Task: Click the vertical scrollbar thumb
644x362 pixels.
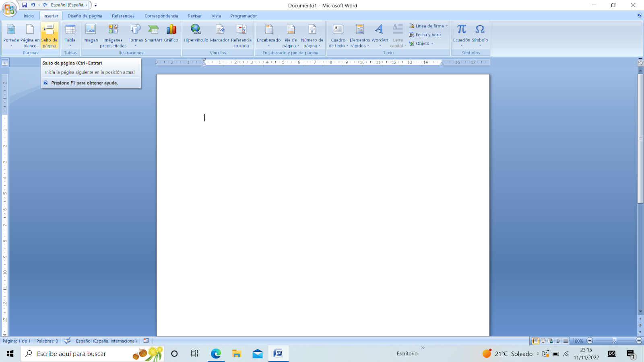Action: 640,138
